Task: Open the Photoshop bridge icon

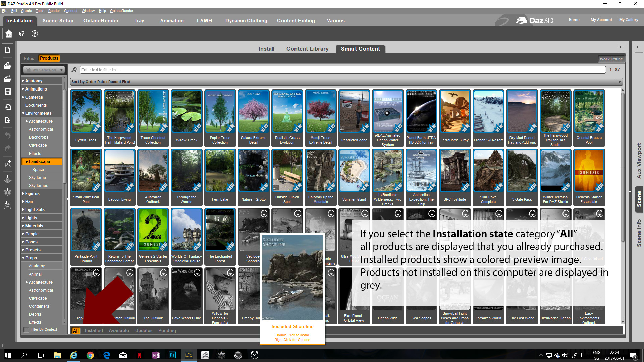Action: pyautogui.click(x=7, y=164)
